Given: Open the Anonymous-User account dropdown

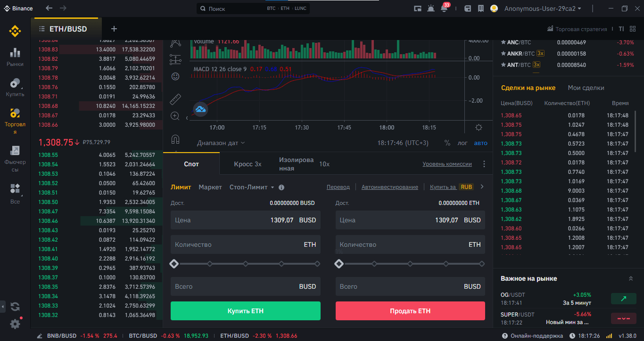Looking at the screenshot, I should point(542,8).
